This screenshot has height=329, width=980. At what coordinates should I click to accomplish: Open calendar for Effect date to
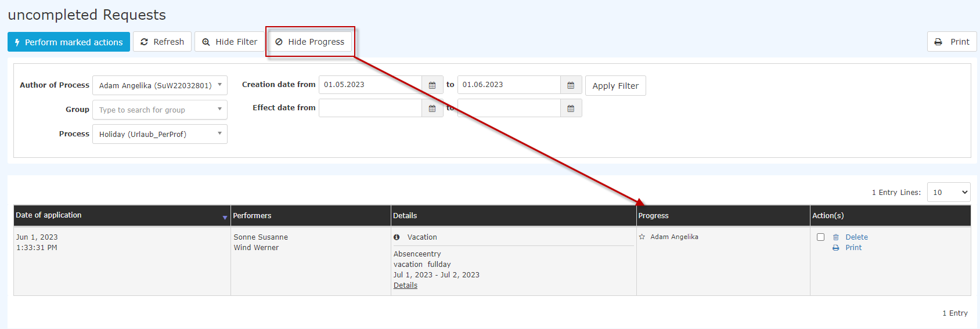[x=571, y=109]
